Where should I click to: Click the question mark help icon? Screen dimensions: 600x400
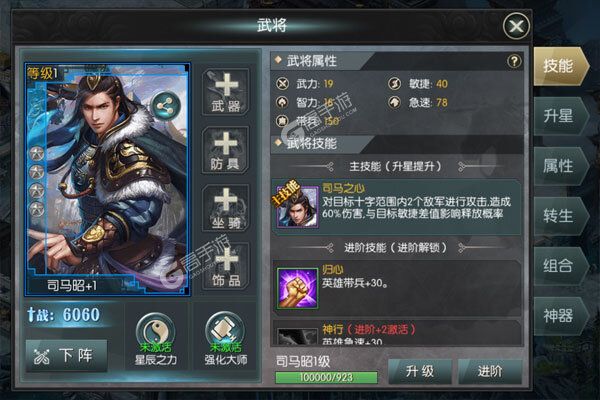coord(514,61)
